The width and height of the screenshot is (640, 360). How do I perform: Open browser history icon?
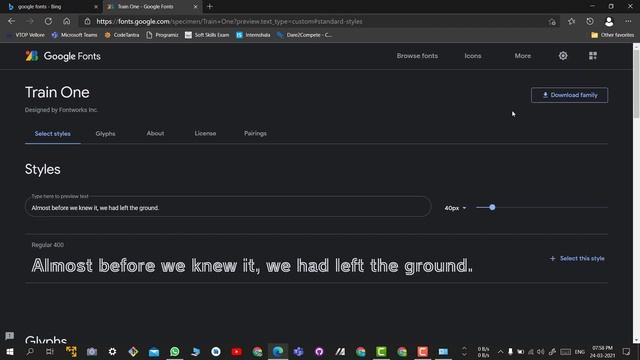coord(590,21)
